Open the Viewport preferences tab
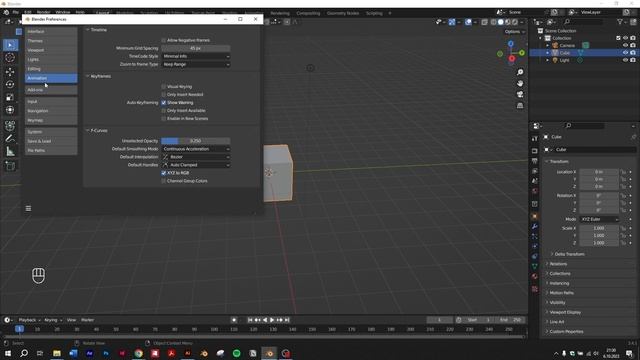The image size is (640, 360). click(51, 50)
